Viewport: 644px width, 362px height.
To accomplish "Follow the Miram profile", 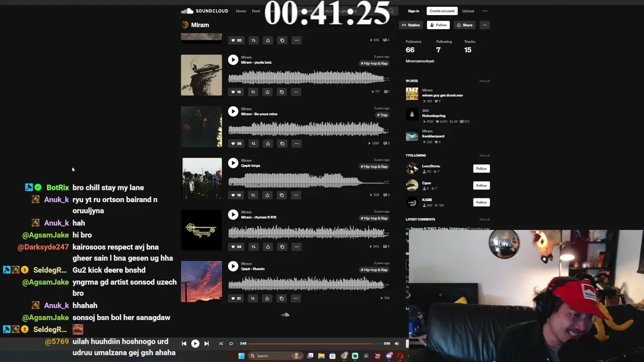I will (438, 25).
